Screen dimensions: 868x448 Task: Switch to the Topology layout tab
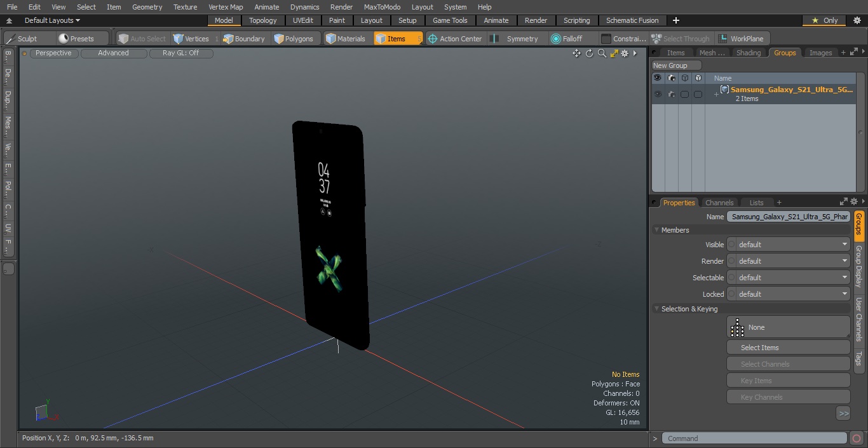262,20
